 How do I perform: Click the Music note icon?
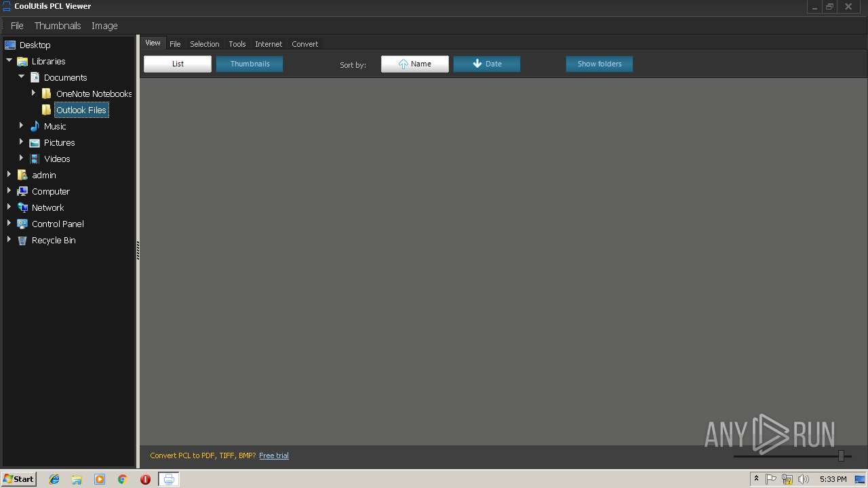pyautogui.click(x=35, y=126)
